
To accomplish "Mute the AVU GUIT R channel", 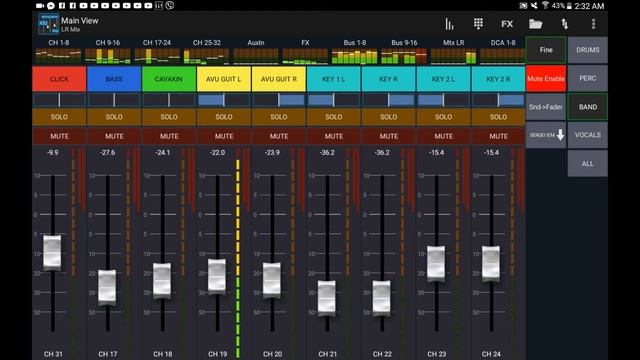I will pyautogui.click(x=279, y=136).
